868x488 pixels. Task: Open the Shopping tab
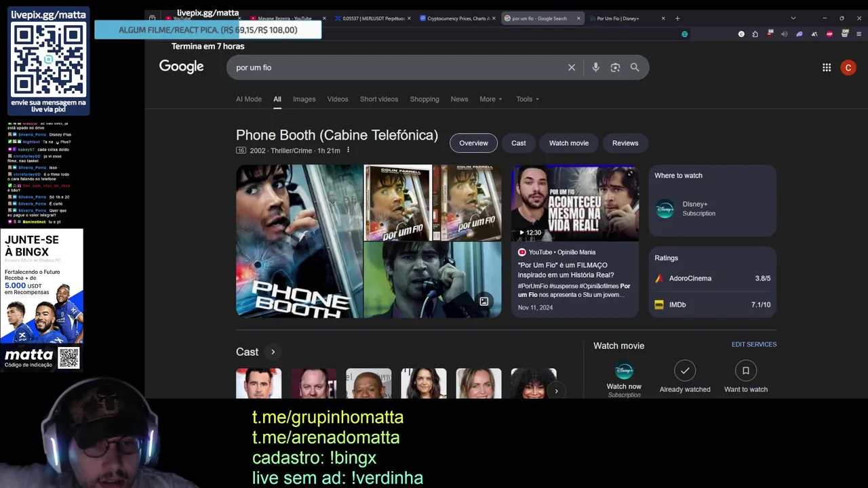(425, 99)
